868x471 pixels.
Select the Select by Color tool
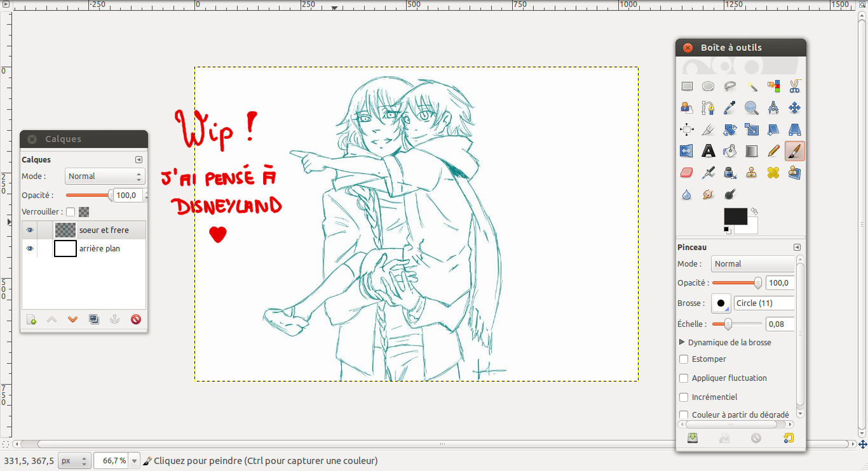pyautogui.click(x=773, y=86)
